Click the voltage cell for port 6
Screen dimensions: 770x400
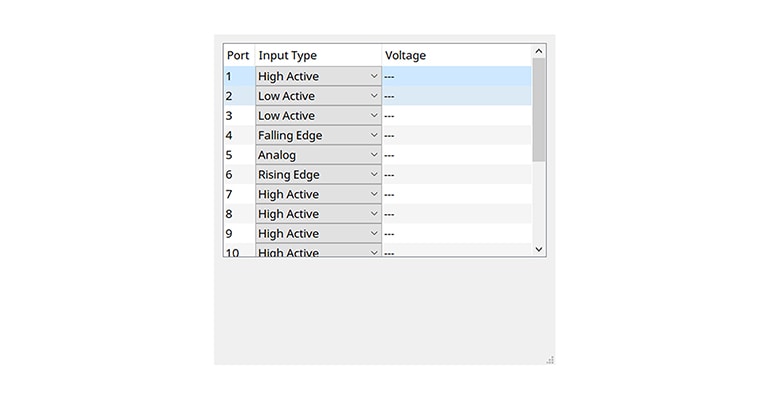[455, 175]
